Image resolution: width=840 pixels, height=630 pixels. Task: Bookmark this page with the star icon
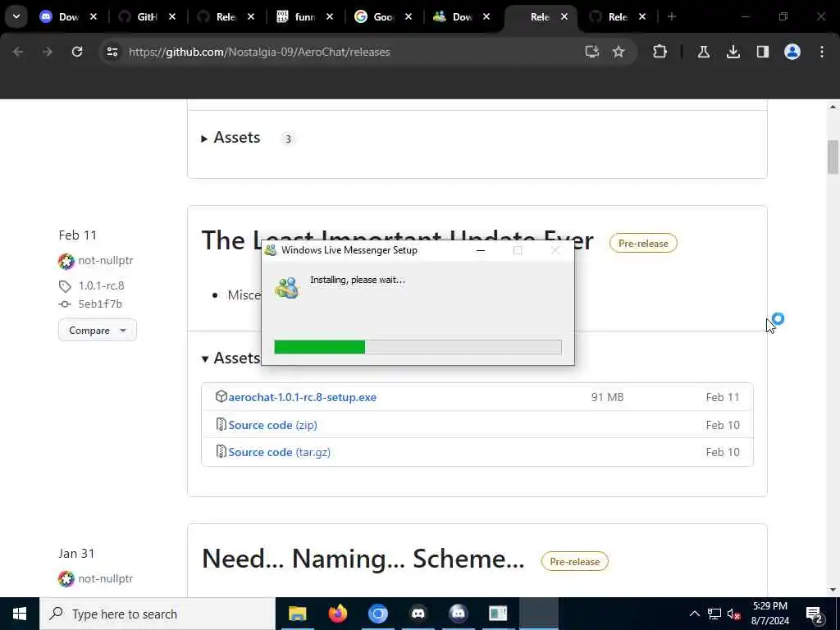click(619, 52)
